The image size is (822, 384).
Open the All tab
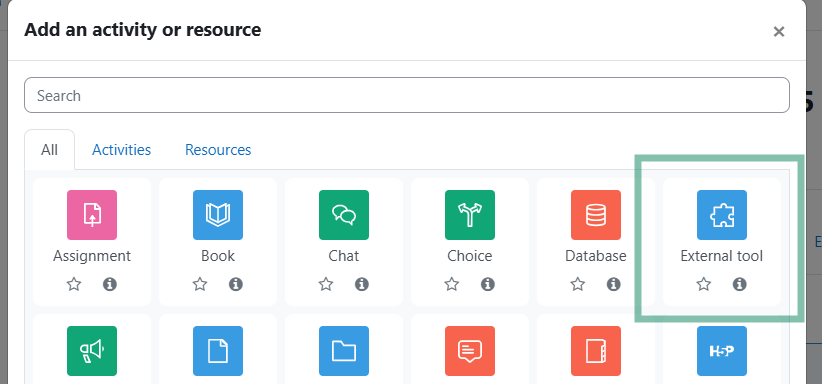click(x=49, y=150)
